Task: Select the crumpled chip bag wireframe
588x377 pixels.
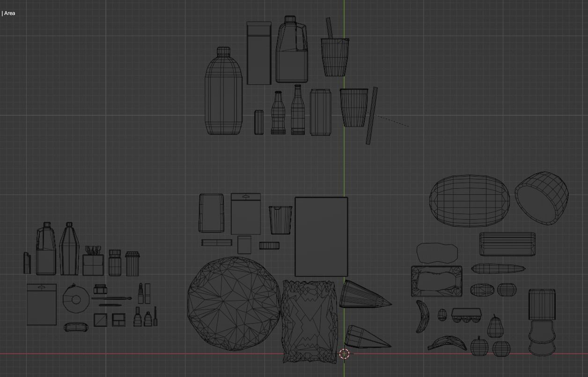Action: [310, 321]
